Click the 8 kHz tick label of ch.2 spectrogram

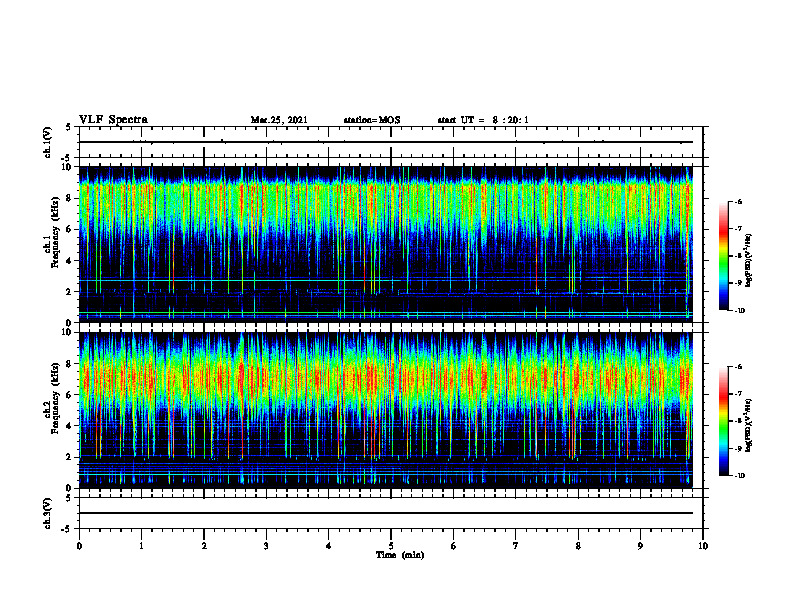pyautogui.click(x=70, y=364)
